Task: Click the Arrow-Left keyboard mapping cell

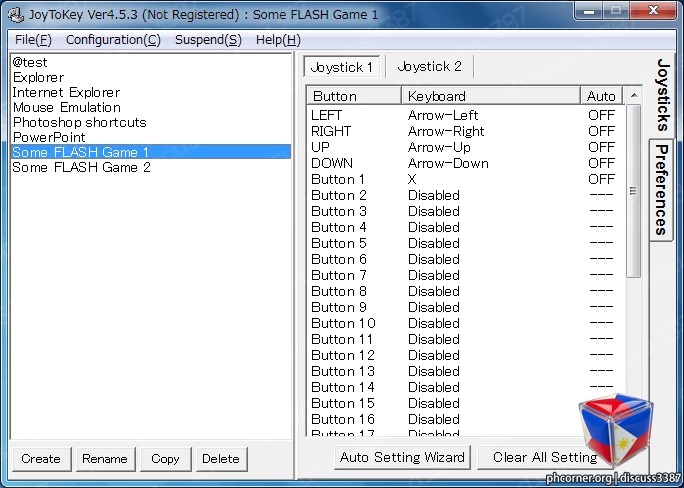Action: coord(443,115)
